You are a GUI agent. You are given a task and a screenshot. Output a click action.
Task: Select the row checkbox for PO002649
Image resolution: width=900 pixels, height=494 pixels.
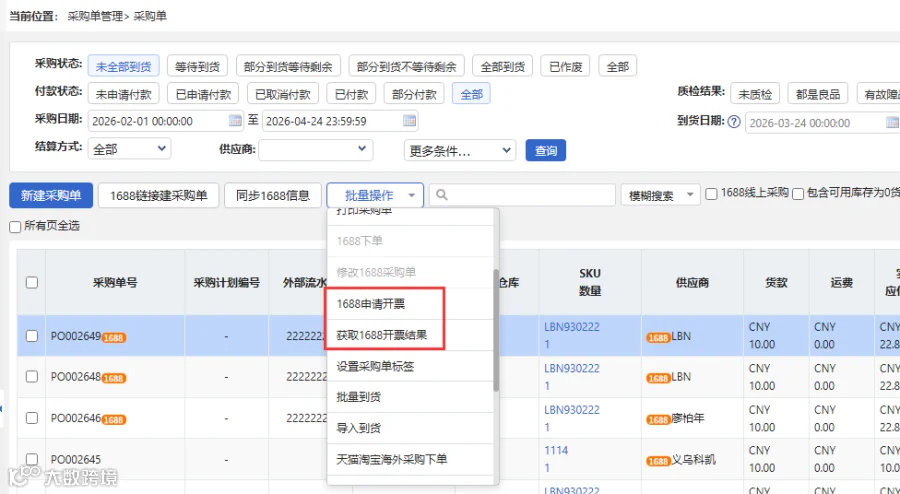coord(32,336)
